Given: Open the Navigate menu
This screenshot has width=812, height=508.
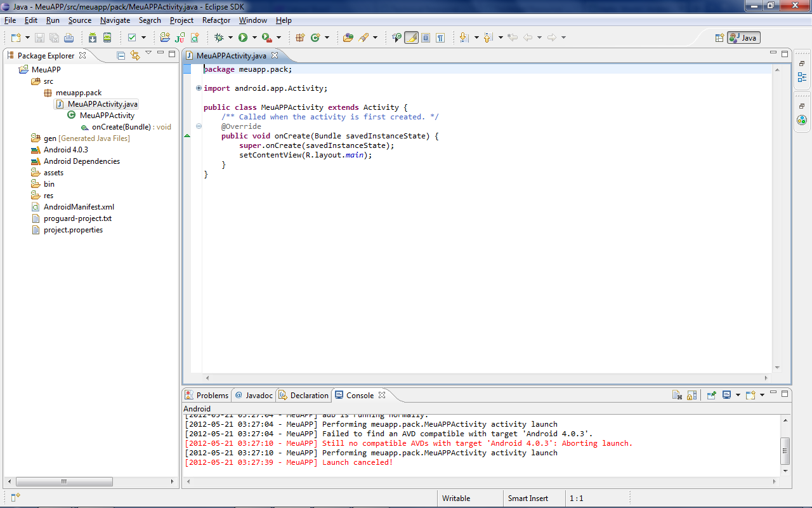Looking at the screenshot, I should coord(115,20).
